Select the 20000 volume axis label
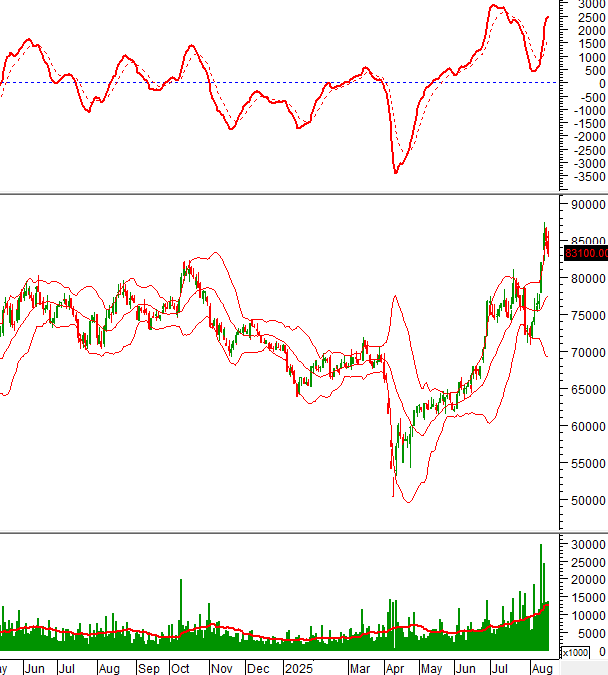Screen dimensions: 608x675 coord(589,580)
